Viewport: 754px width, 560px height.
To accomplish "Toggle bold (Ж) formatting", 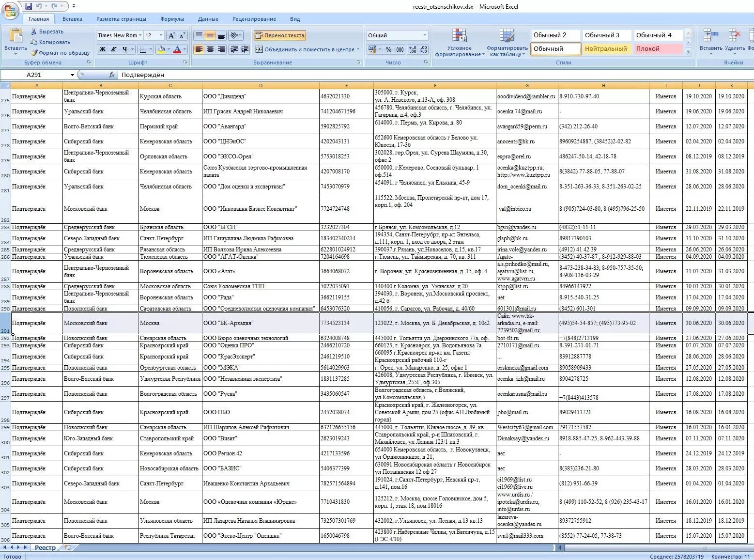I will (x=102, y=49).
